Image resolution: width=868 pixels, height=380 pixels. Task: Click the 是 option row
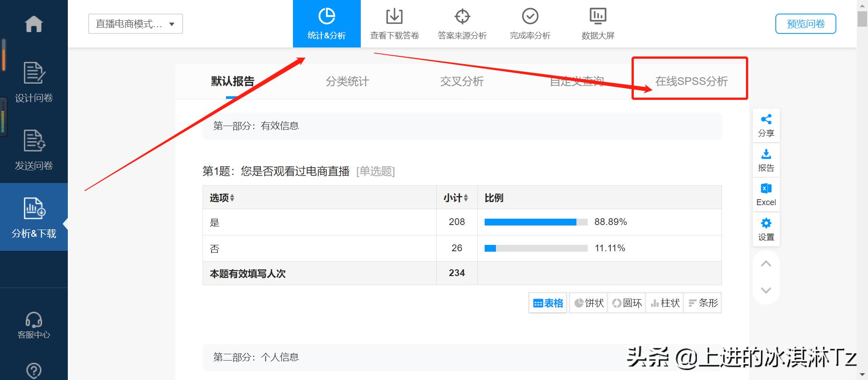click(x=462, y=222)
